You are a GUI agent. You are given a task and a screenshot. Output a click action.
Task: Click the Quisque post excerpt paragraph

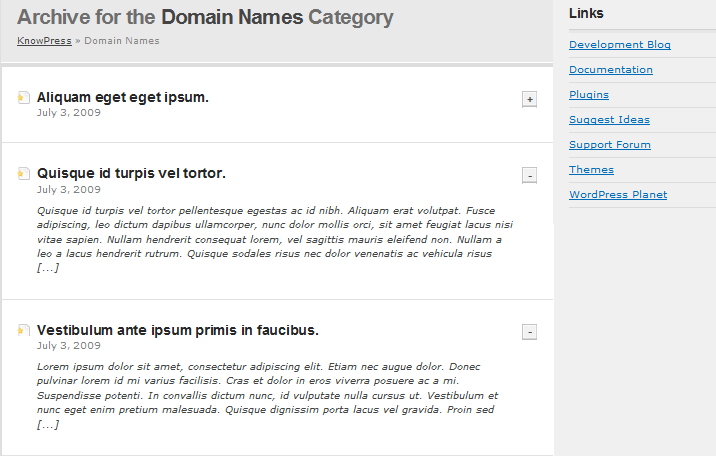tap(275, 239)
